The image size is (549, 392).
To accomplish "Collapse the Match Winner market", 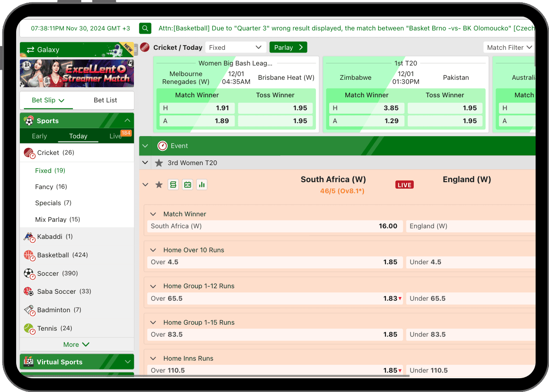I will (x=153, y=214).
